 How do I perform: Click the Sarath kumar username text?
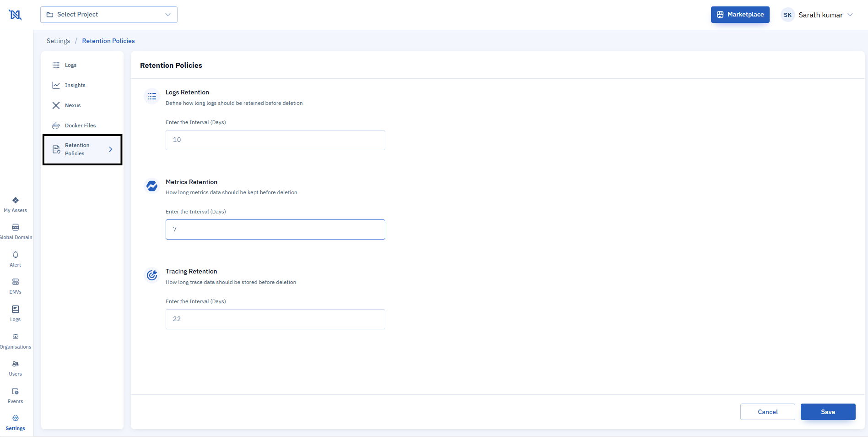pyautogui.click(x=820, y=15)
